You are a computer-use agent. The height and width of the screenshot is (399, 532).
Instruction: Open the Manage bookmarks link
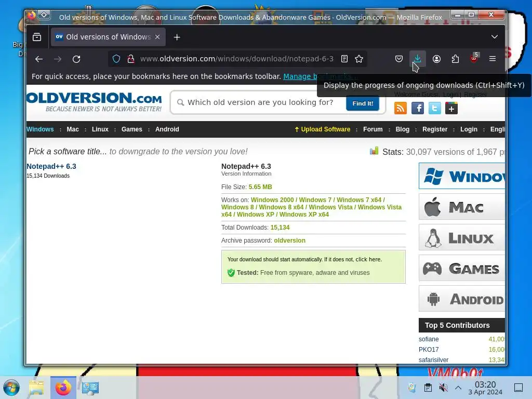point(320,77)
